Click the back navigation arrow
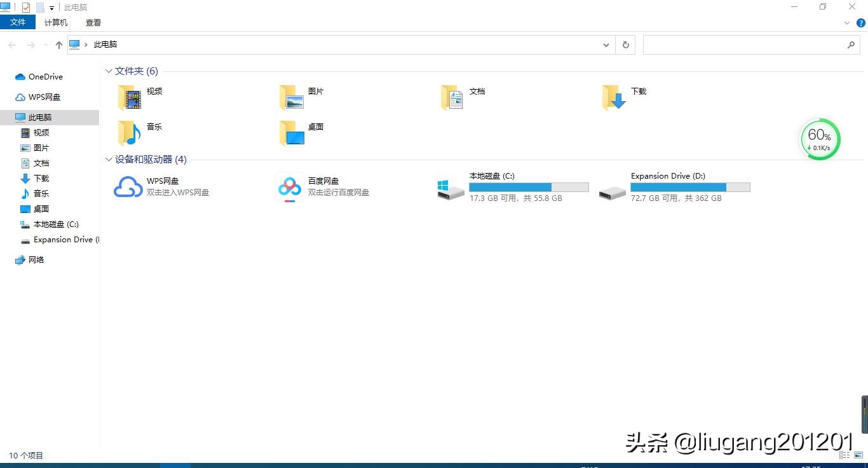Screen dimensions: 868x468 tap(12, 45)
